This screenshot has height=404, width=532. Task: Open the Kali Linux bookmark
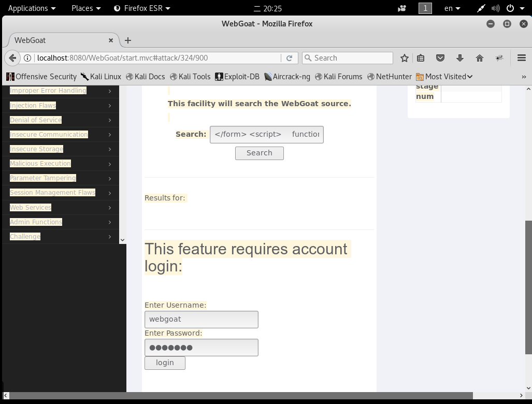(101, 77)
